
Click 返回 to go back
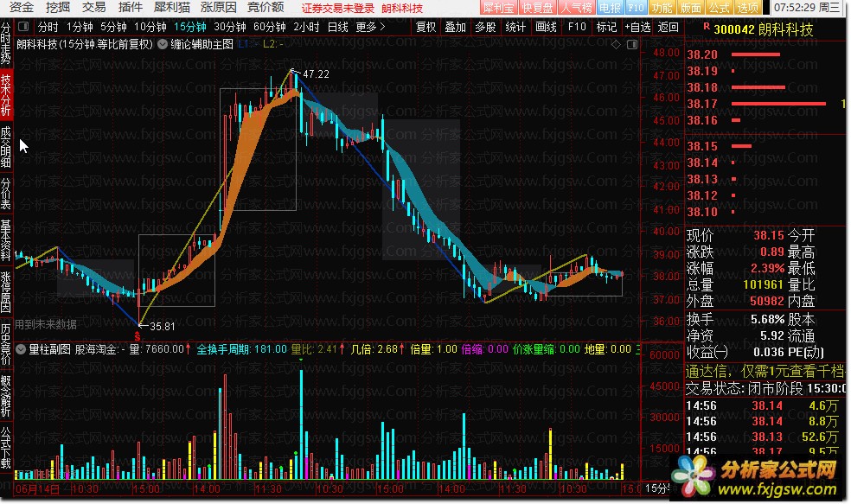coord(669,27)
